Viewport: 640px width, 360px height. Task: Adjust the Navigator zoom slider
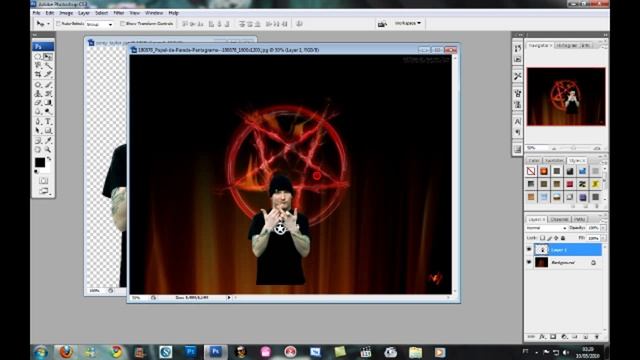tap(573, 148)
